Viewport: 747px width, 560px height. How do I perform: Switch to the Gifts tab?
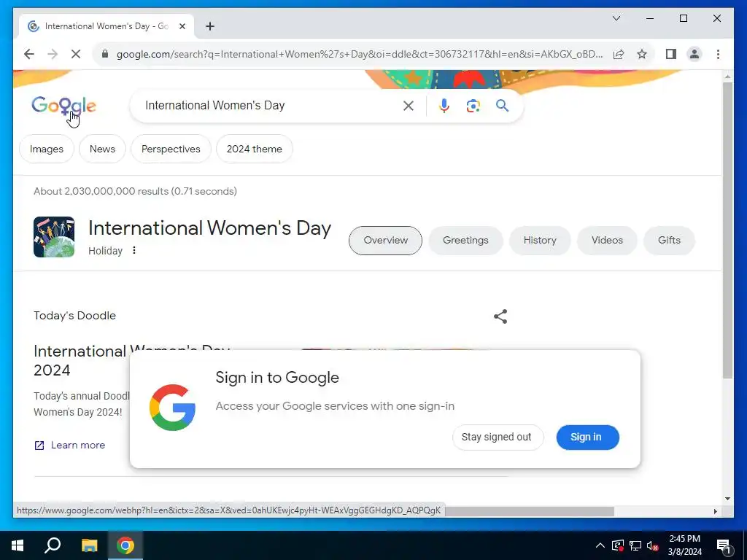click(x=669, y=241)
